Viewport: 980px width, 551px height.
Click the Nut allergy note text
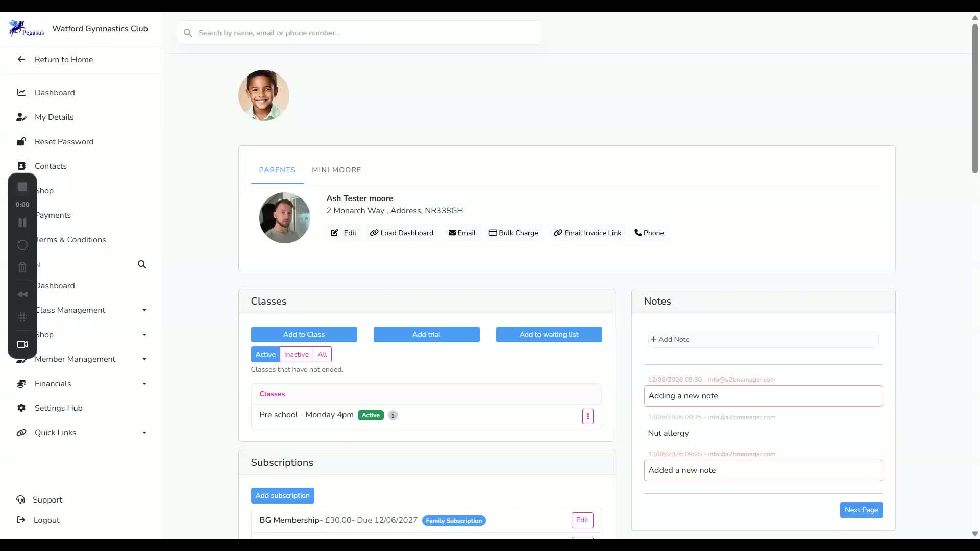pyautogui.click(x=668, y=433)
